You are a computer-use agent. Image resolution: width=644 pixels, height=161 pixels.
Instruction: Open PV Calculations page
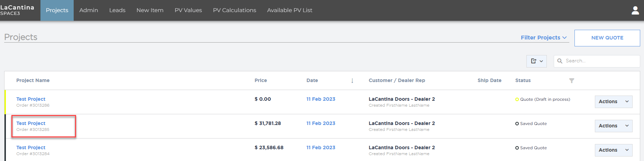[234, 10]
